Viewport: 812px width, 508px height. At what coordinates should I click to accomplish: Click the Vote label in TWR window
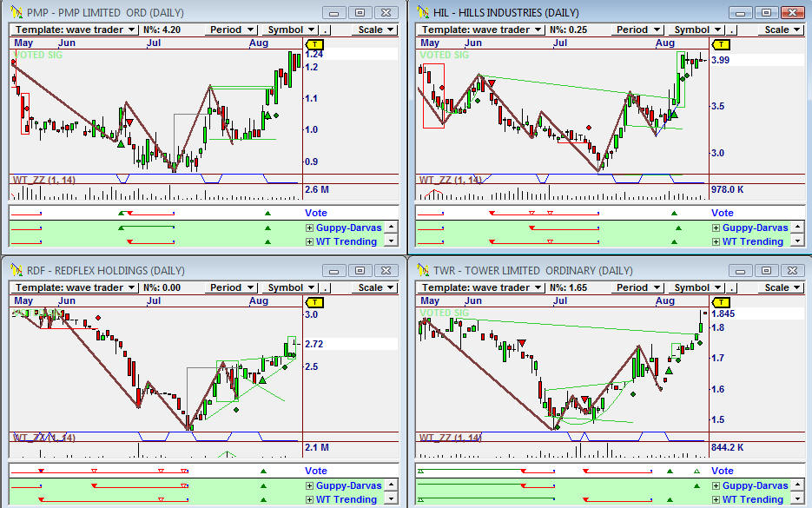tap(723, 471)
